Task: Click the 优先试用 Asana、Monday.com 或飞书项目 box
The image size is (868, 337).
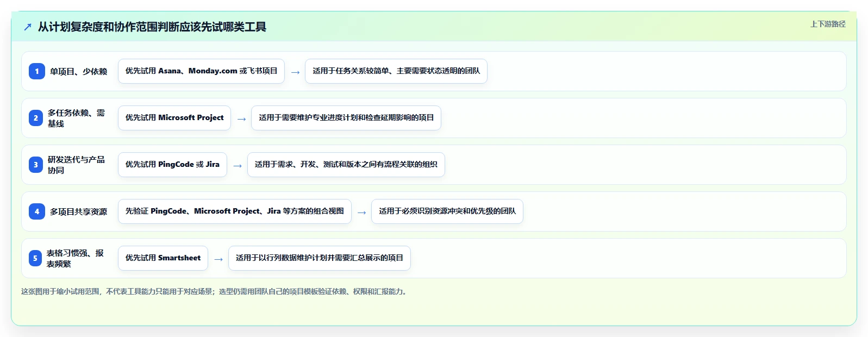Action: (201, 71)
